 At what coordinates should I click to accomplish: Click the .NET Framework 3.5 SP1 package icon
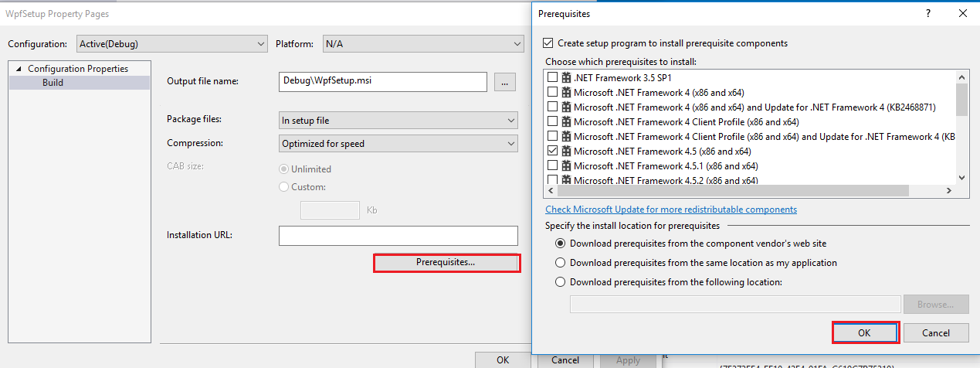[x=566, y=77]
